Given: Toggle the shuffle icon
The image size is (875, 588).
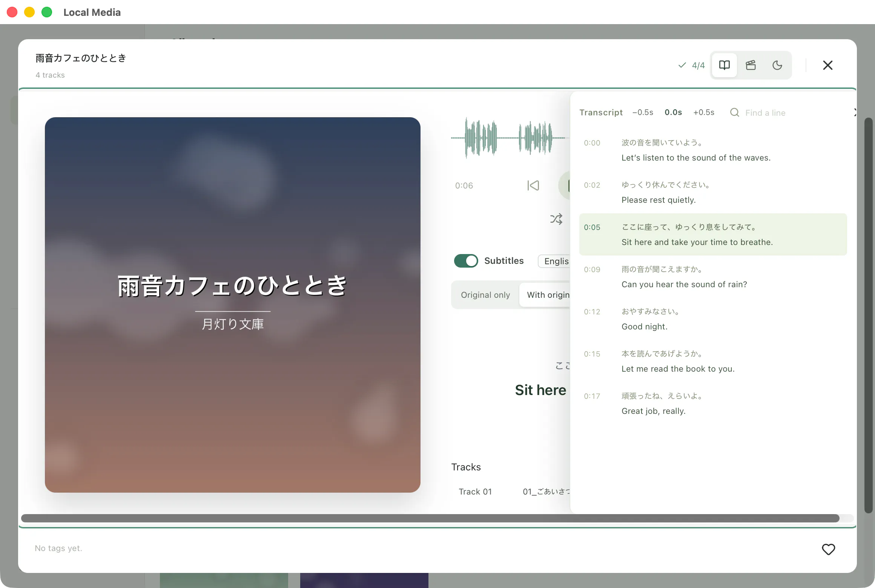Looking at the screenshot, I should point(556,219).
